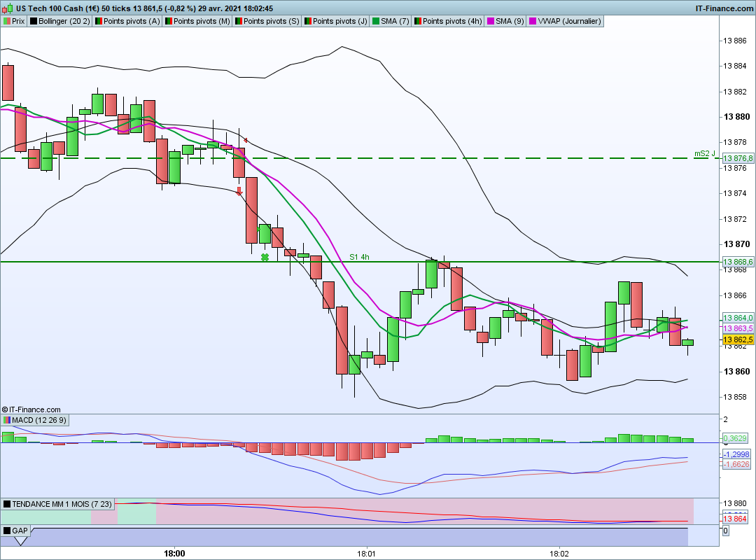Click the Points pivots (A) color icon
The image size is (756, 560).
click(x=99, y=21)
